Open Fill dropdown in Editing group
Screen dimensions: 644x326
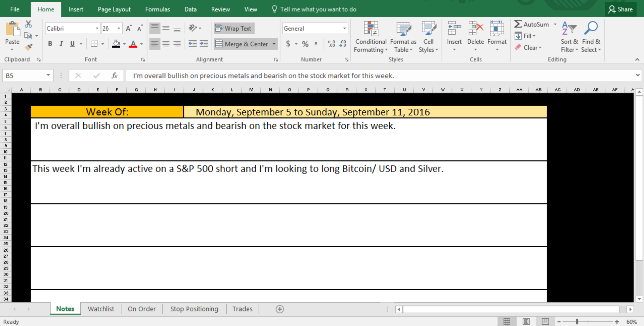coord(525,36)
